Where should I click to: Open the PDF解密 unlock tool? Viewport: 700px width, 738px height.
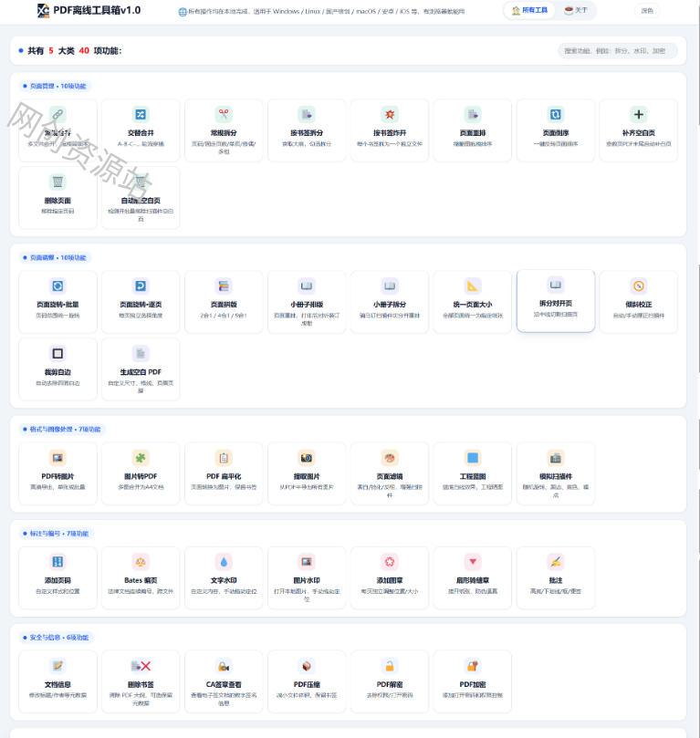390,682
